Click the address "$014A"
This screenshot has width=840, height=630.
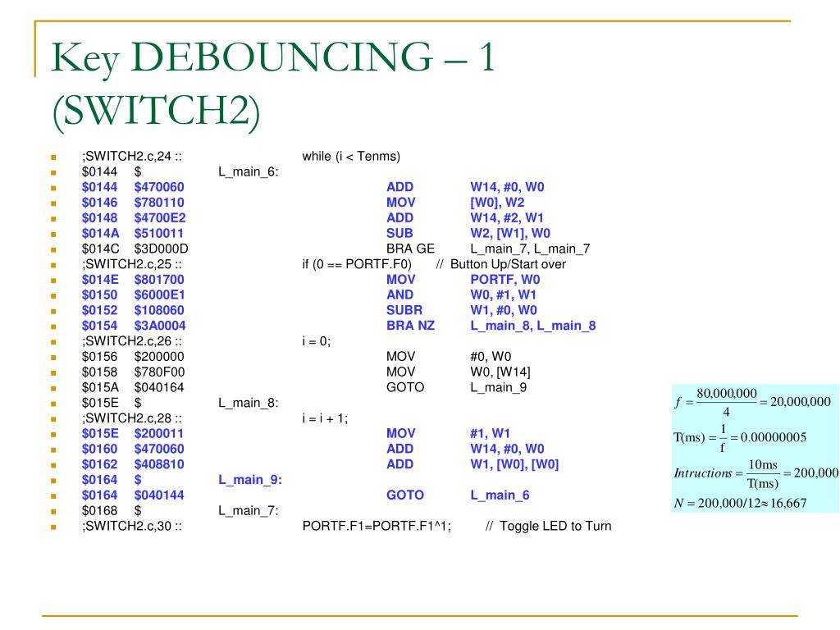click(100, 234)
